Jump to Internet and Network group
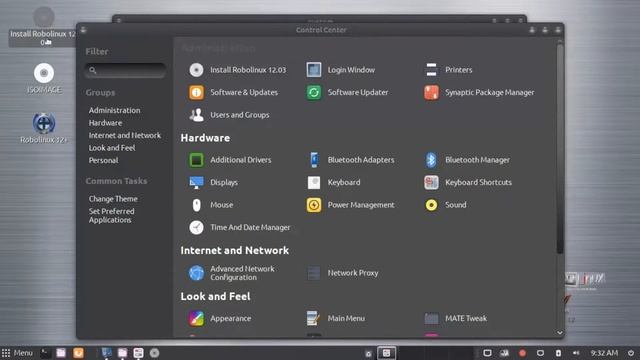This screenshot has height=360, width=640. click(125, 136)
